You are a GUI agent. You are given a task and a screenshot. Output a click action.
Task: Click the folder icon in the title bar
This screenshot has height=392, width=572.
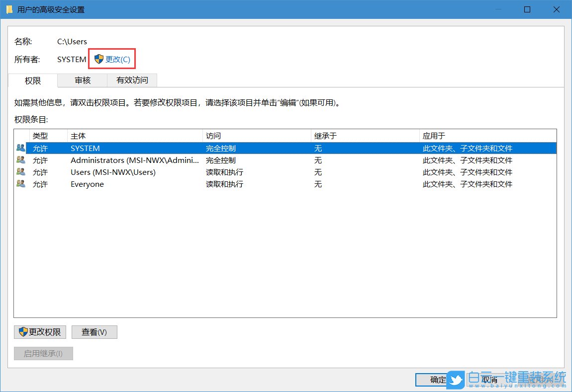(8, 9)
